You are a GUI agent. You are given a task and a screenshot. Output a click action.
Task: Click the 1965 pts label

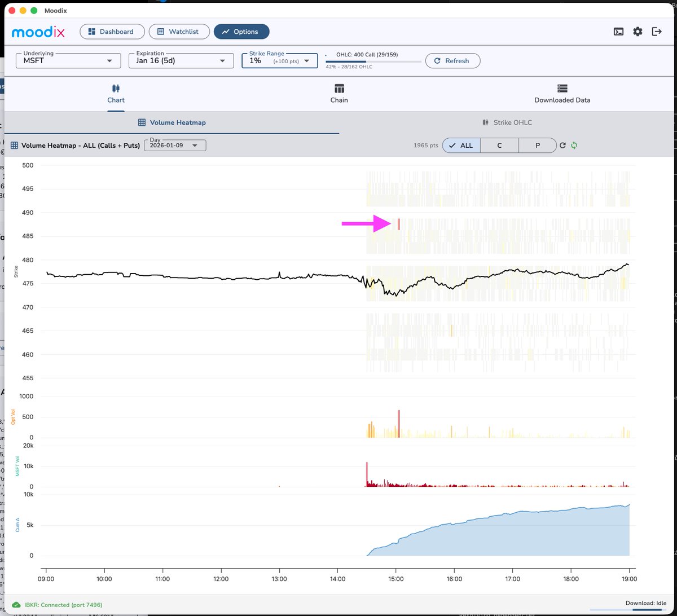click(x=425, y=146)
